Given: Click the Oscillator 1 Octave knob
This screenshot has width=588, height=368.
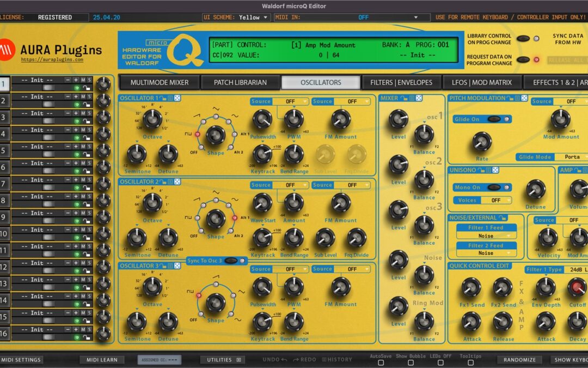Looking at the screenshot, I should tap(152, 119).
